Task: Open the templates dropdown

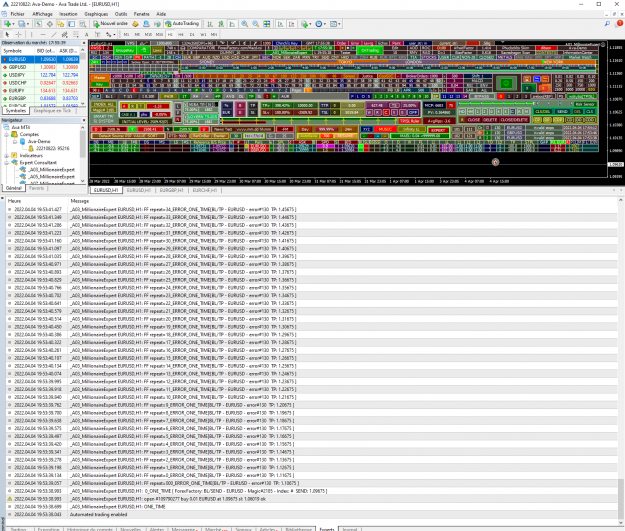Action: 335,24
